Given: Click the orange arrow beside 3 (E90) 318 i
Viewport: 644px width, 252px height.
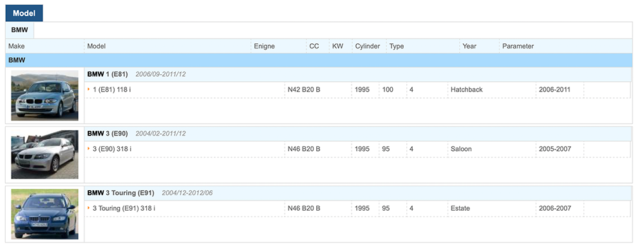Looking at the screenshot, I should [x=89, y=149].
